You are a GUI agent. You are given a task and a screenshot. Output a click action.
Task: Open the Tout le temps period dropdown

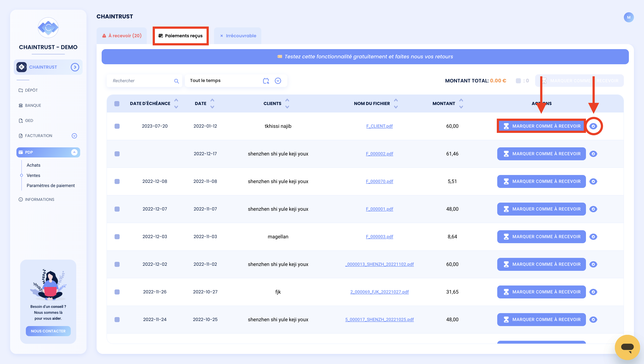coord(278,81)
